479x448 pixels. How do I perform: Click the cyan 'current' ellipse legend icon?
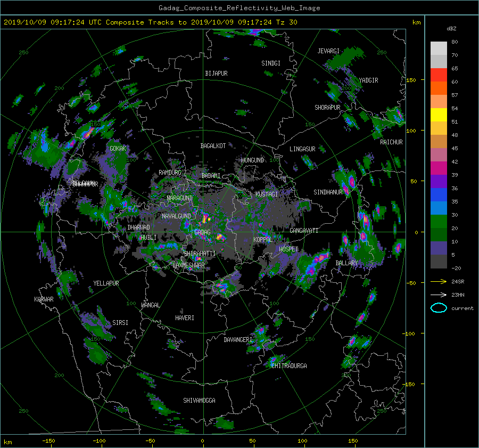coord(439,308)
